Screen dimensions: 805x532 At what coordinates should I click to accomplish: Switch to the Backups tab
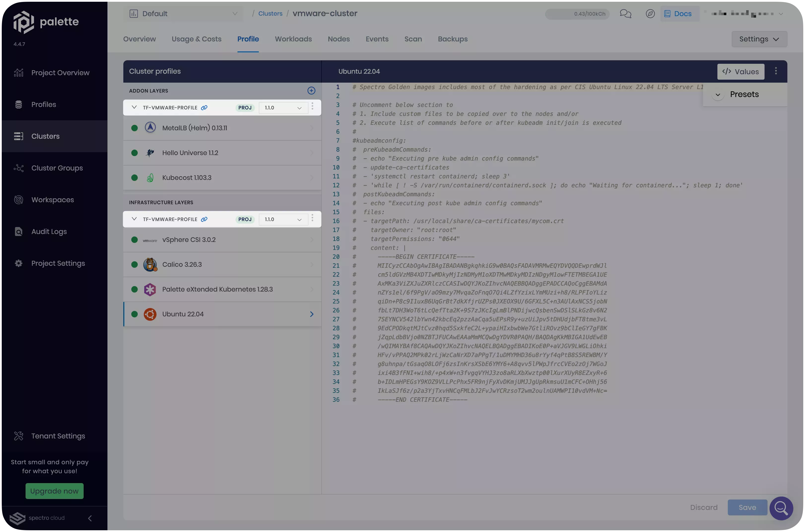point(453,39)
